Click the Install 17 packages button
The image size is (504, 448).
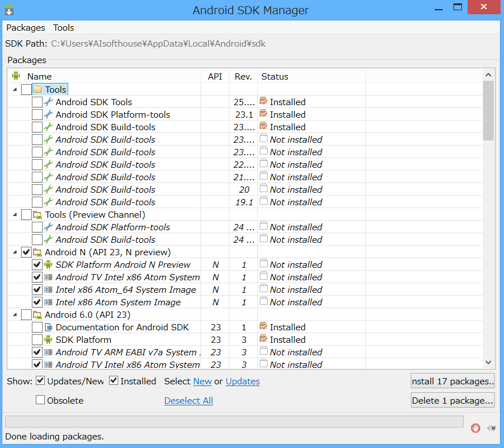452,381
